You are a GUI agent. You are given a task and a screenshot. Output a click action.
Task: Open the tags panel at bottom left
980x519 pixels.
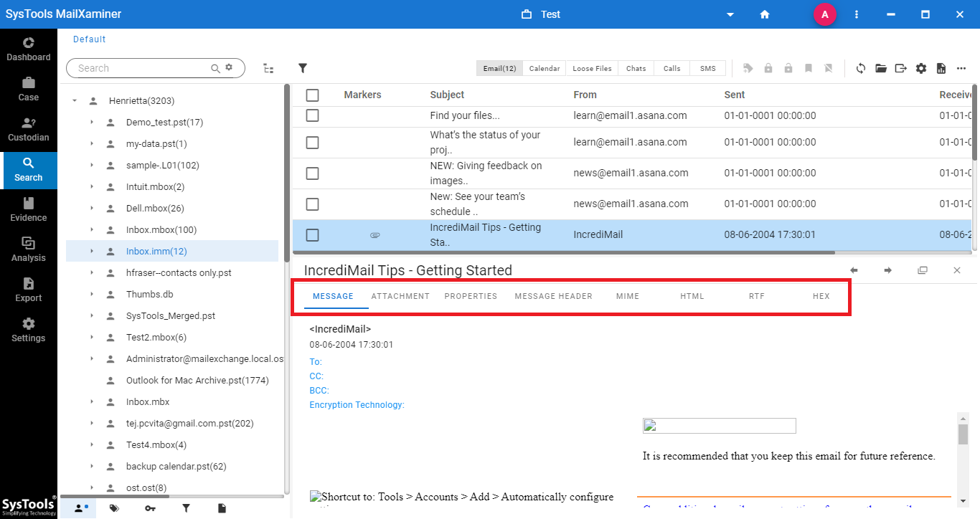click(114, 508)
